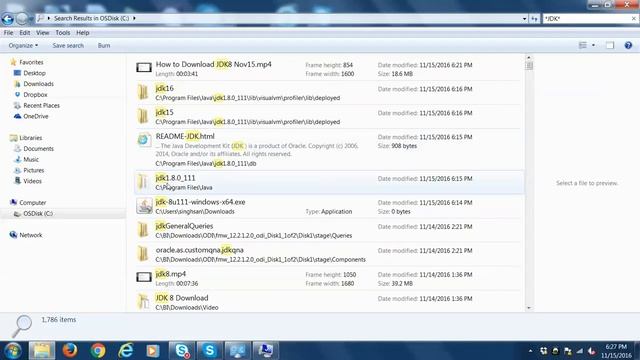Image resolution: width=640 pixels, height=360 pixels.
Task: Select the README-JDK.html file icon
Action: tap(143, 140)
